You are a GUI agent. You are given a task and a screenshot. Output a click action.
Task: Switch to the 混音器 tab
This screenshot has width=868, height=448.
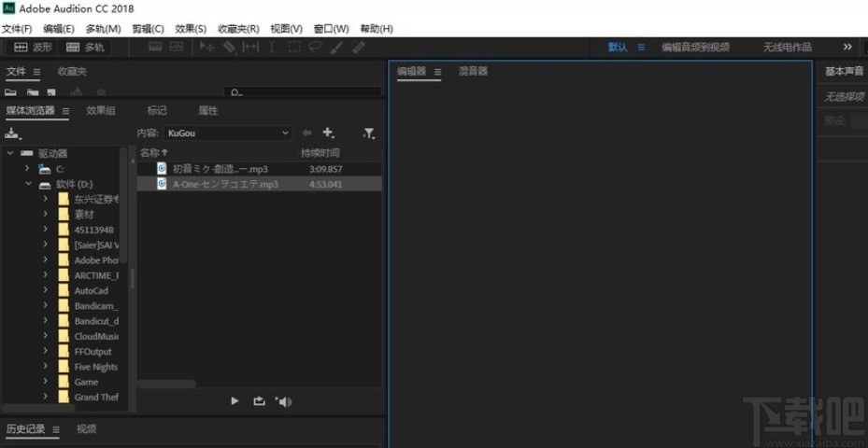pos(473,71)
